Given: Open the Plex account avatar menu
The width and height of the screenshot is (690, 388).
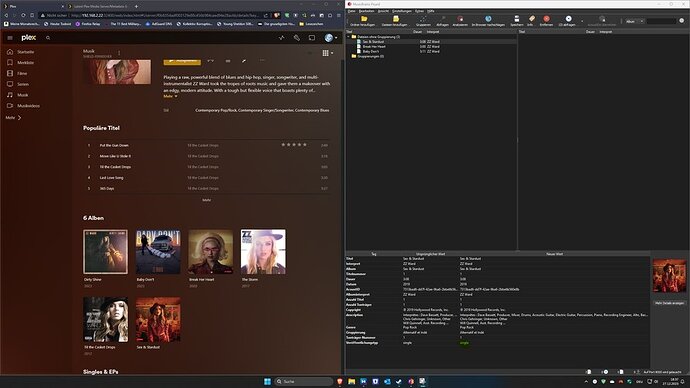Looking at the screenshot, I should 330,38.
